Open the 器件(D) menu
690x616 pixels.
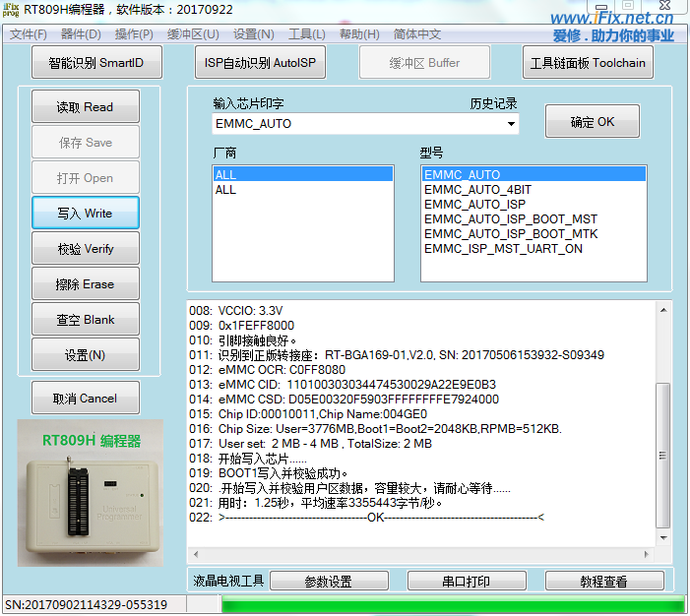[81, 34]
